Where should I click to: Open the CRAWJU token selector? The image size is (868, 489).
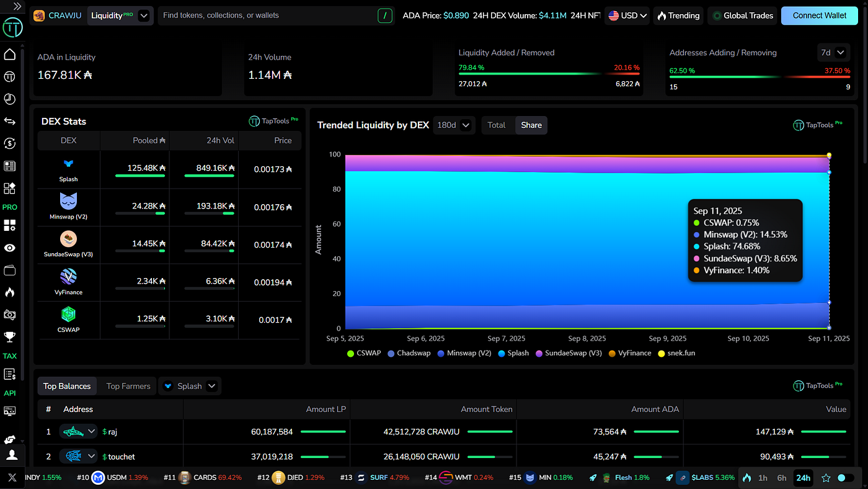coord(57,16)
